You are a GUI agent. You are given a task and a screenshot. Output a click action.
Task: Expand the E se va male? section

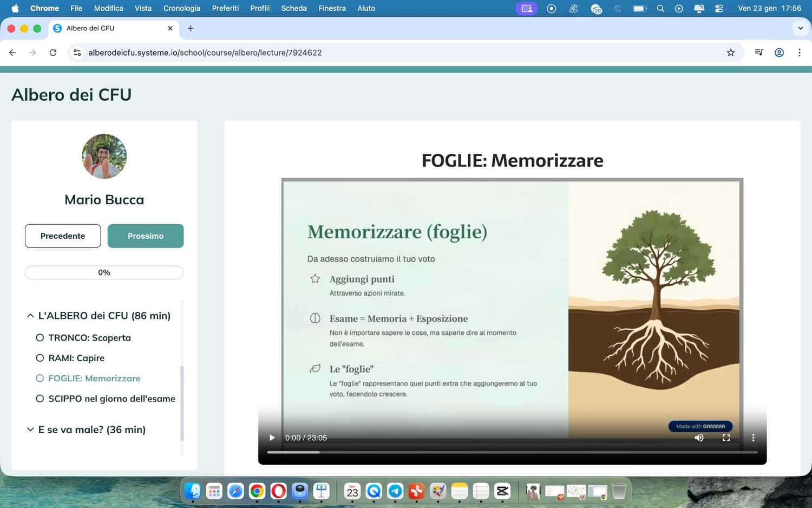(x=30, y=429)
